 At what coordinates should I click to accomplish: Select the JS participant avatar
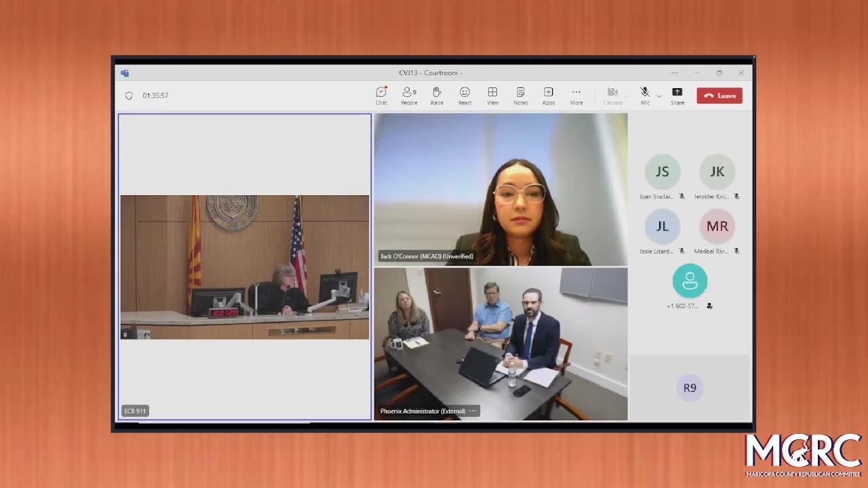pos(662,171)
